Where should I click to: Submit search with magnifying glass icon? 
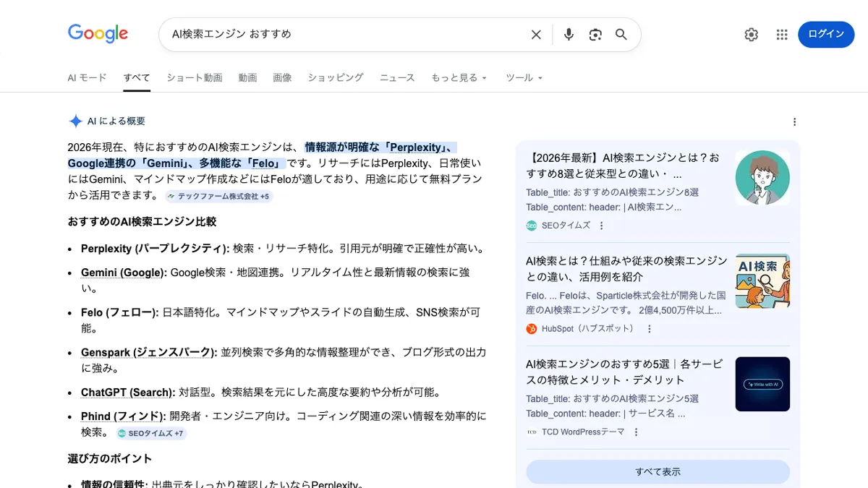[621, 35]
